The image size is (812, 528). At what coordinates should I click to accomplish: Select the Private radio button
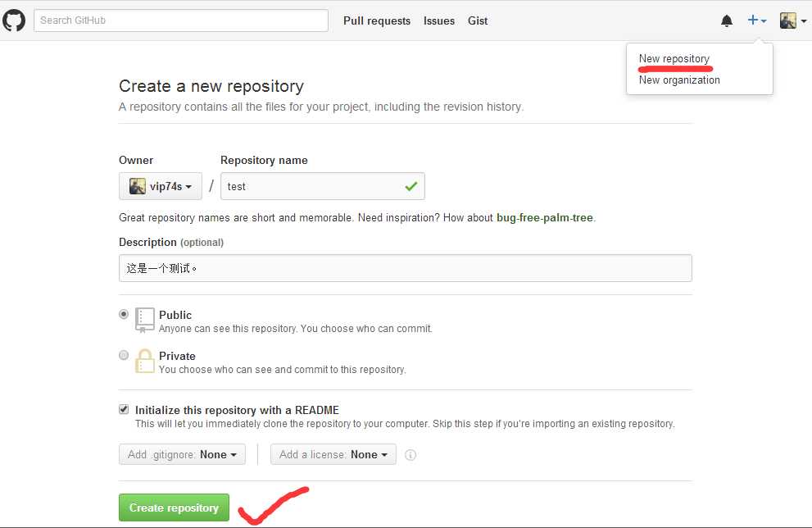[x=124, y=355]
